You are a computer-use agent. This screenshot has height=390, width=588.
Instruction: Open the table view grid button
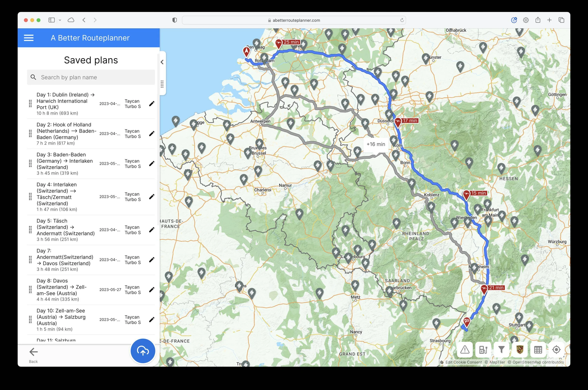coord(538,350)
